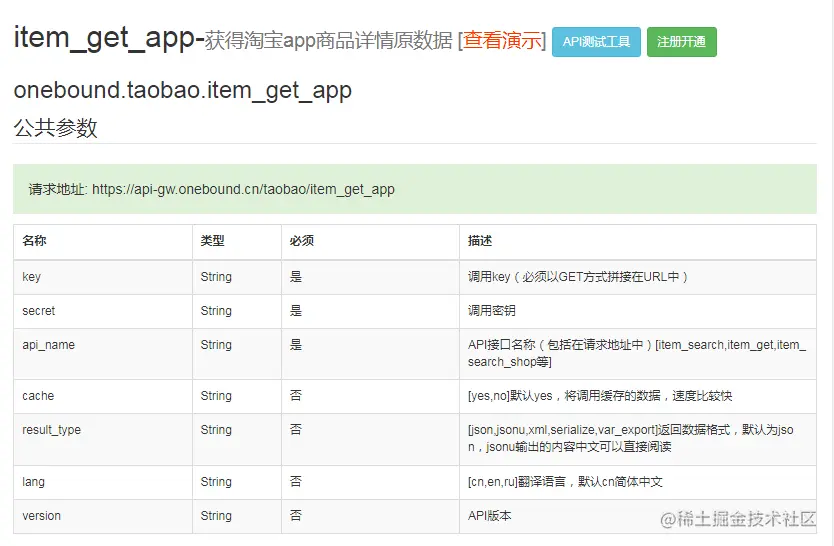This screenshot has width=834, height=546.
Task: Click the 调用密钥 description cell
Action: click(638, 311)
